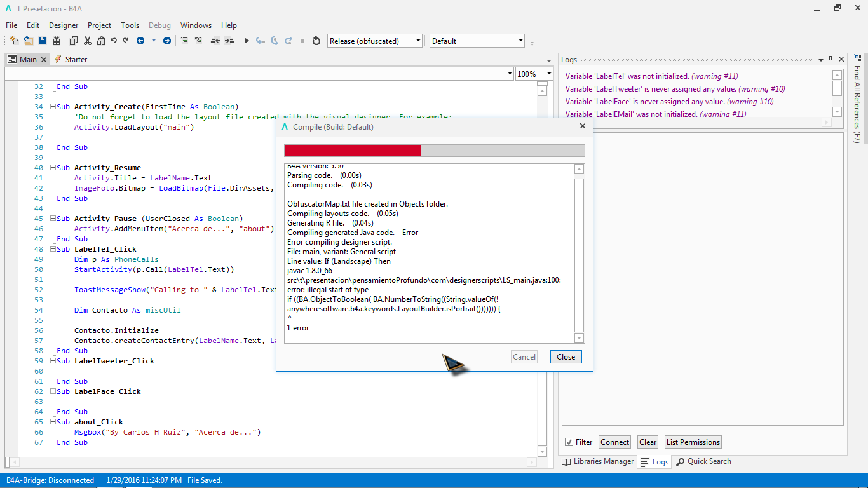This screenshot has height=488, width=868.
Task: Close the Compile dialog via Close button
Action: pyautogui.click(x=566, y=357)
